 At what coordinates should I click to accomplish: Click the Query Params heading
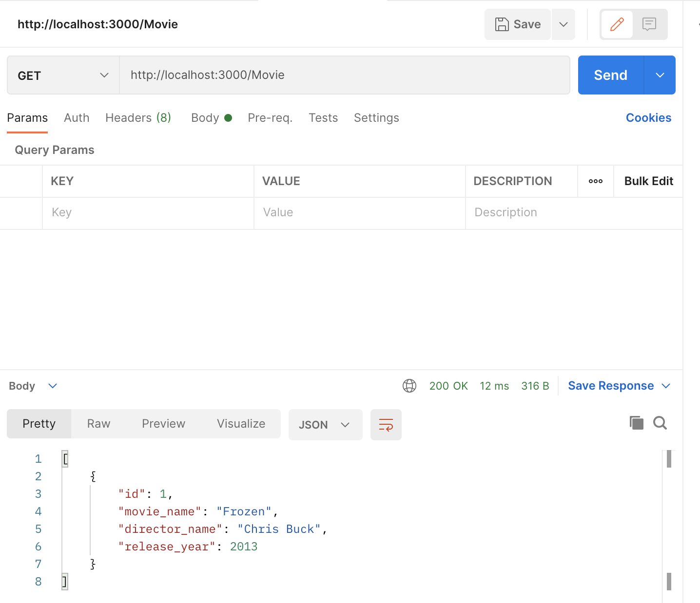[55, 150]
